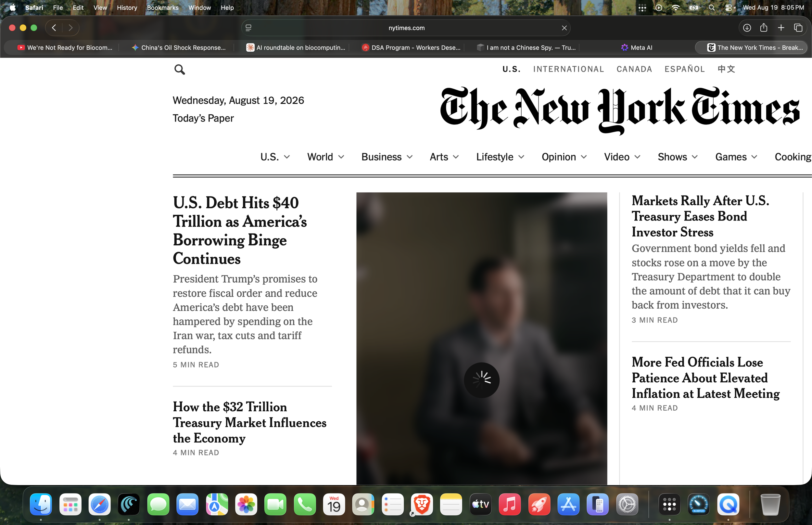This screenshot has height=525, width=812.
Task: Switch to We're Not Ready for Biocom tab
Action: pos(64,48)
